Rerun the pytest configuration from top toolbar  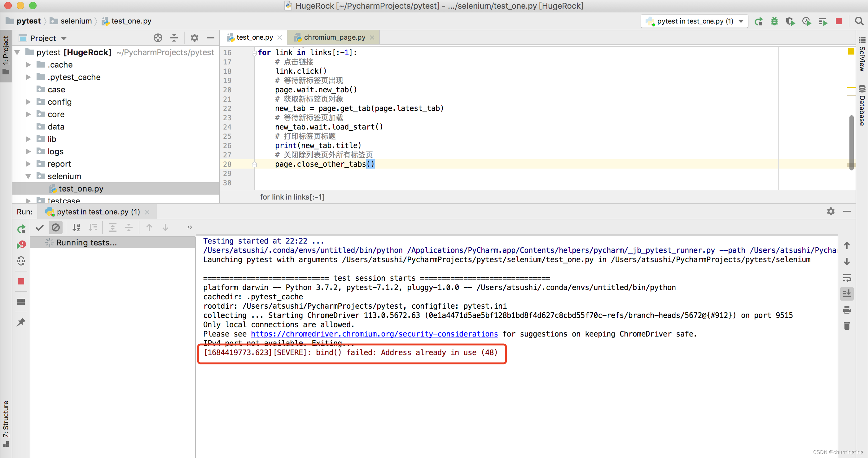(x=758, y=22)
